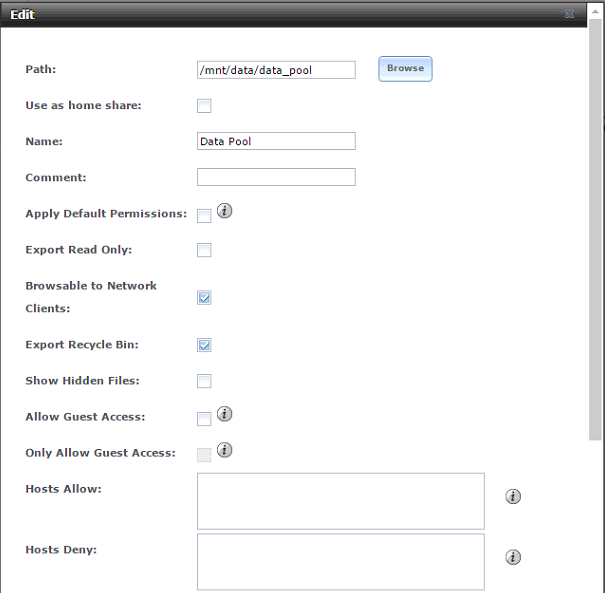This screenshot has height=593, width=605.
Task: Close the Edit dialog
Action: click(x=570, y=14)
